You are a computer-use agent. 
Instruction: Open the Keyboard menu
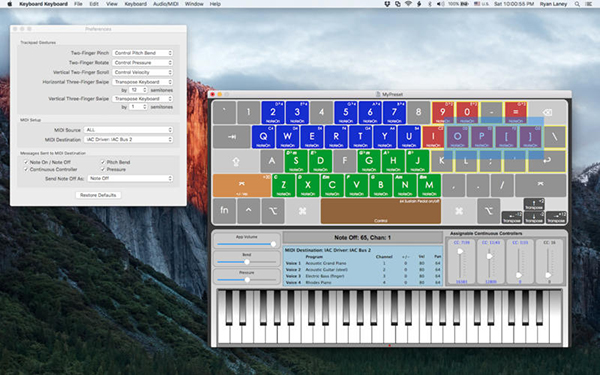tap(135, 4)
